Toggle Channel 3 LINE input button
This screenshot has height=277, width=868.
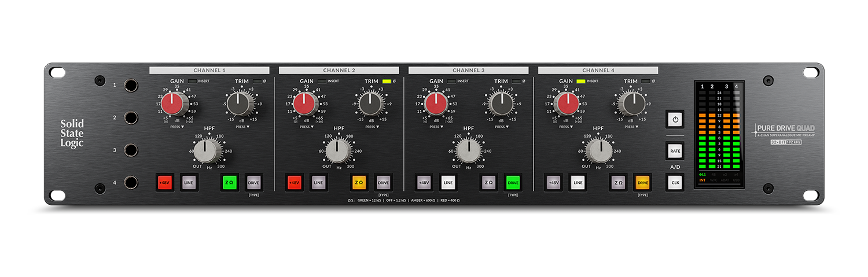coord(448,183)
